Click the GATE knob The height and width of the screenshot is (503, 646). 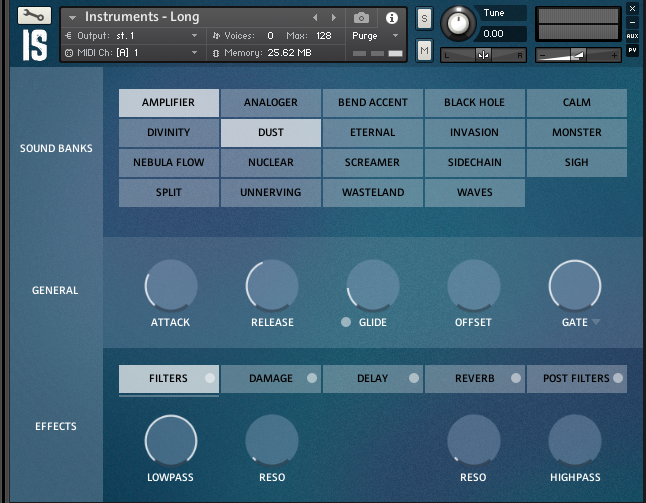tap(575, 285)
